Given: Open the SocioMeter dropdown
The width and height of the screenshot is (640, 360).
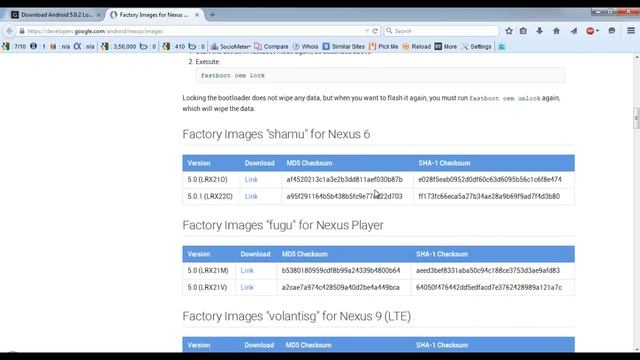Looking at the screenshot, I should click(x=231, y=47).
